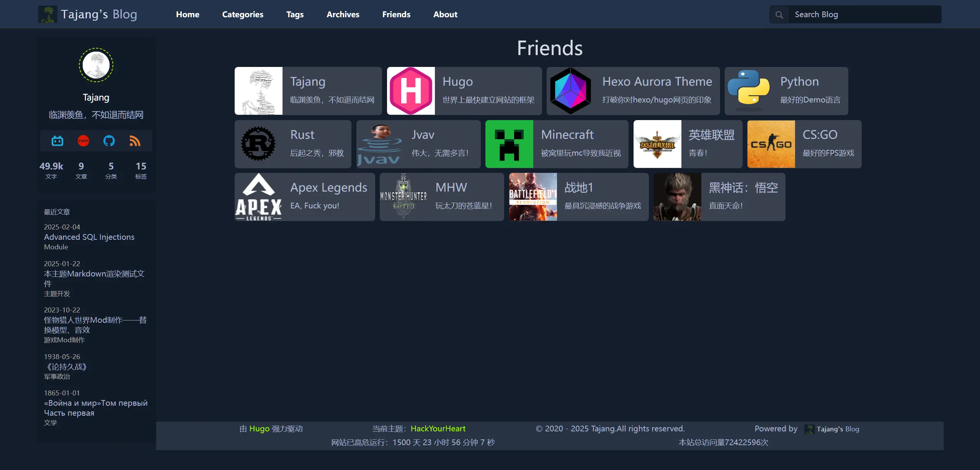The image size is (980, 470).
Task: Click the orange RSS feed icon
Action: [x=135, y=141]
